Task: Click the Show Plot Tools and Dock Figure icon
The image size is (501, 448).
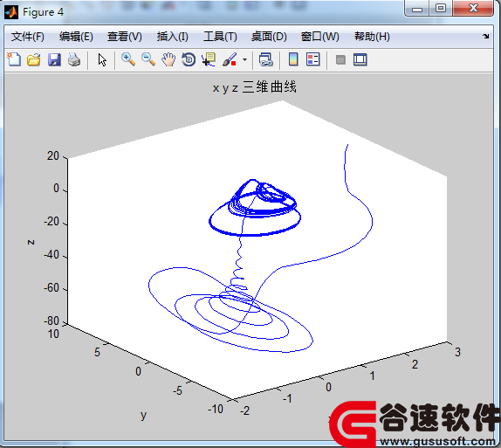Action: 360,59
